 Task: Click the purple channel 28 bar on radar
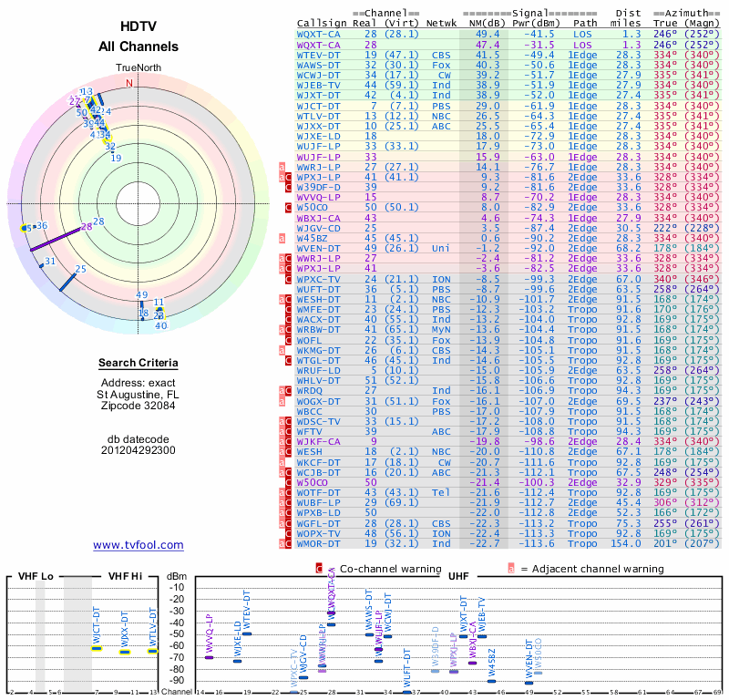point(56,239)
